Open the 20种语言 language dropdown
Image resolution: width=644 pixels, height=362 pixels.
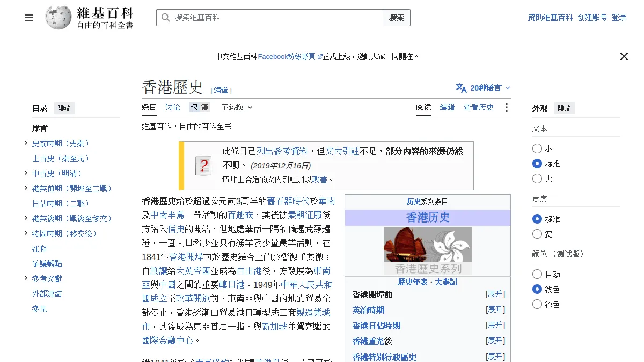click(x=484, y=88)
